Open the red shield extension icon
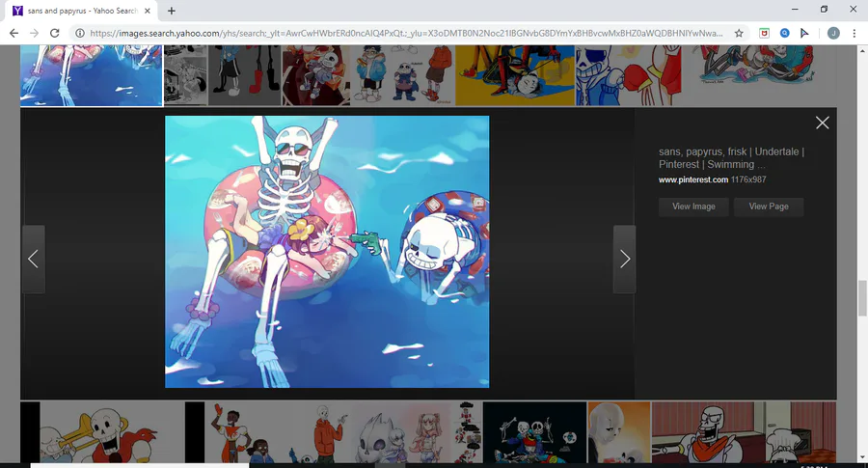Screen dimensions: 868x468 click(x=764, y=33)
